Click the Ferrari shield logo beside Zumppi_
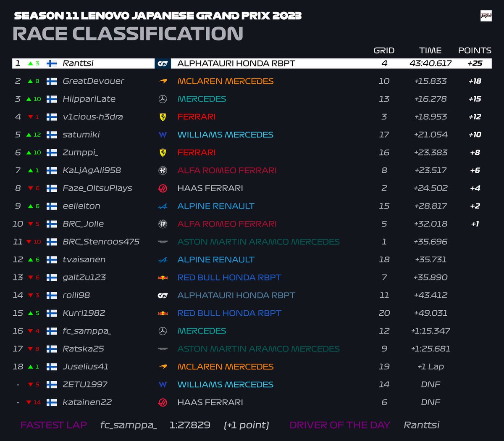The height and width of the screenshot is (441, 504). click(163, 153)
